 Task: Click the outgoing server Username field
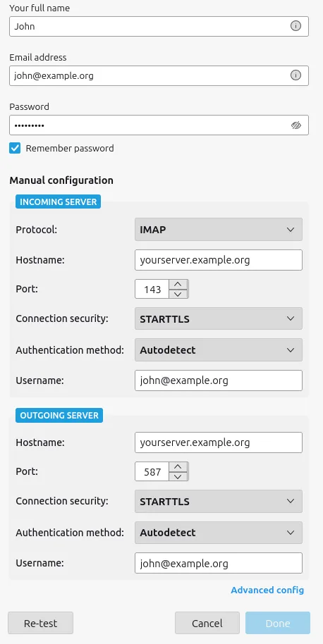click(x=218, y=563)
